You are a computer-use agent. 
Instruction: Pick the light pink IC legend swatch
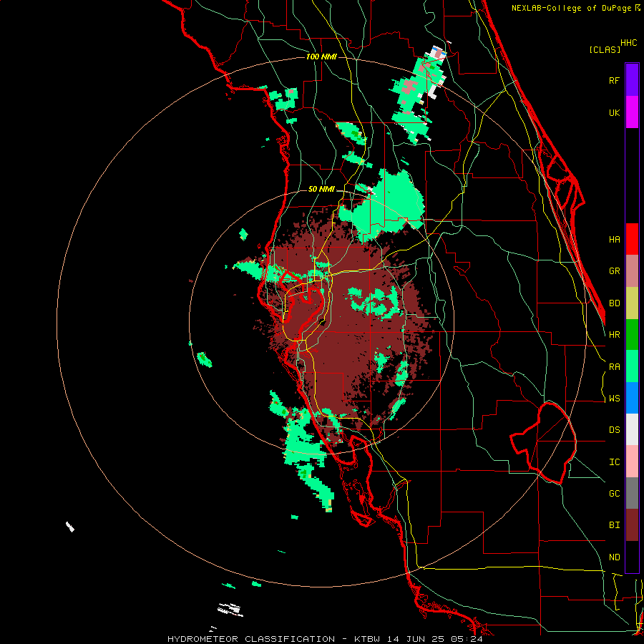(632, 462)
